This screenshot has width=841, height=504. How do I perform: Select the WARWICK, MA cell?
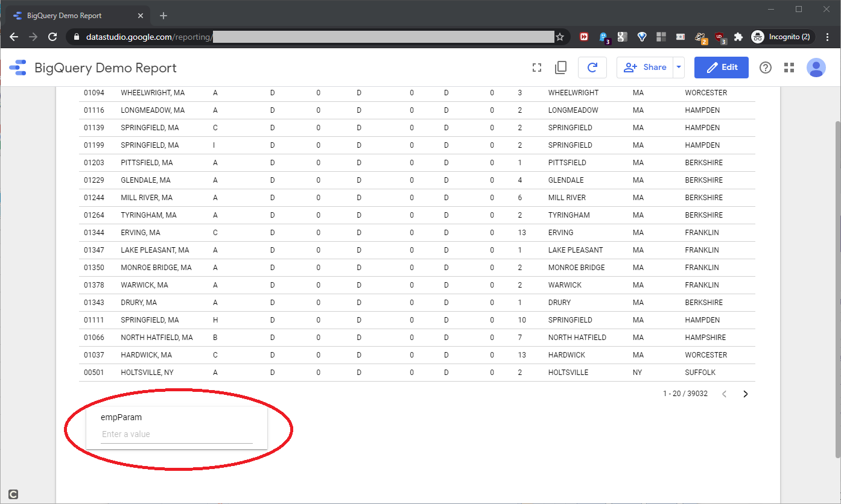coord(144,285)
